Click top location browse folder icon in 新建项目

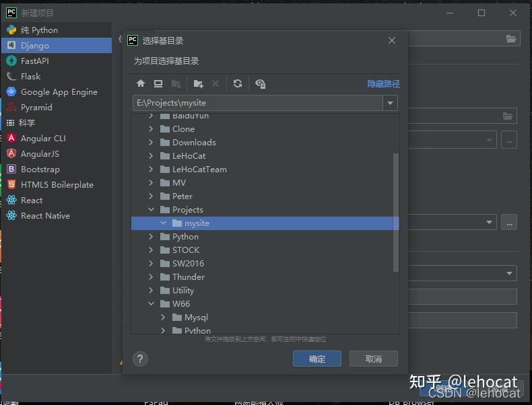(x=511, y=38)
